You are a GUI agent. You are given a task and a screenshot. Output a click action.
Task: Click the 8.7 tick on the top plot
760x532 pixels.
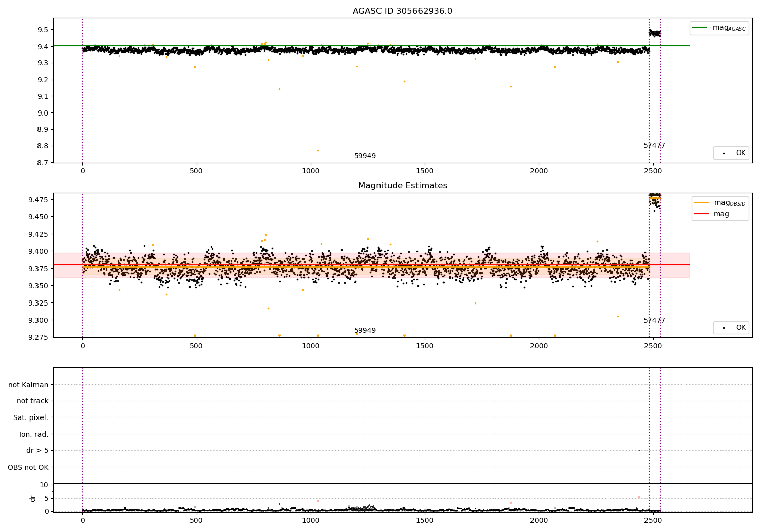click(x=42, y=163)
